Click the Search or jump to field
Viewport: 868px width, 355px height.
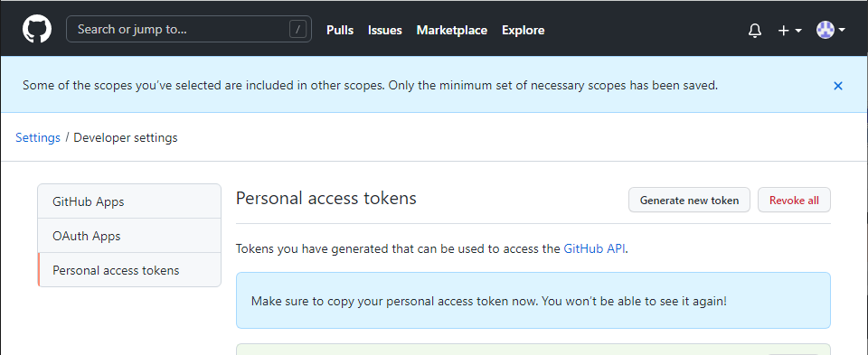189,29
